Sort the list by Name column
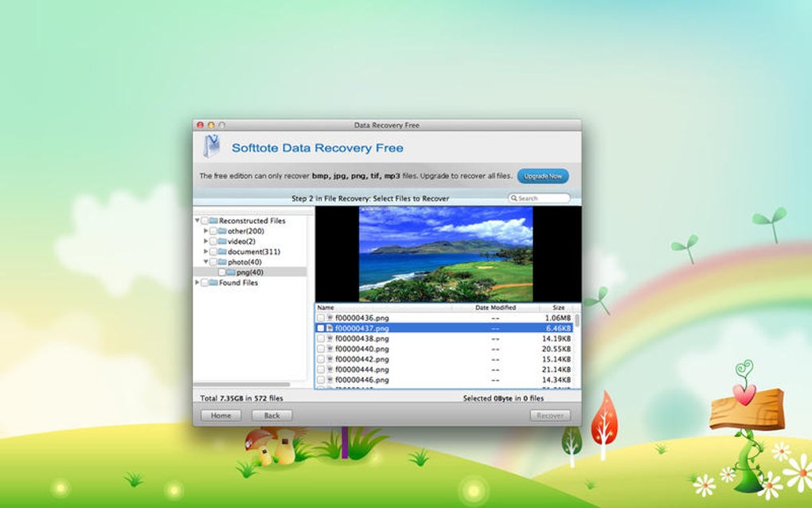Screen dimensions: 812x508 [x=383, y=307]
